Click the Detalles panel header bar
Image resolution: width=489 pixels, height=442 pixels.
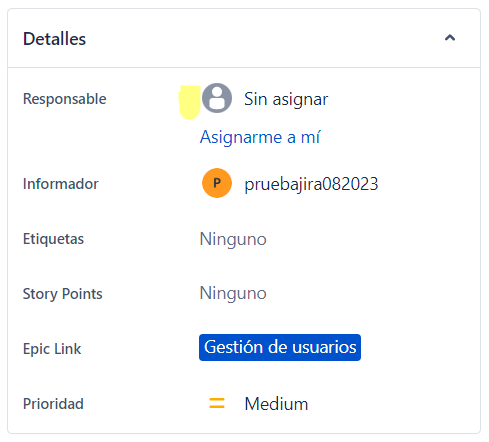coord(244,38)
